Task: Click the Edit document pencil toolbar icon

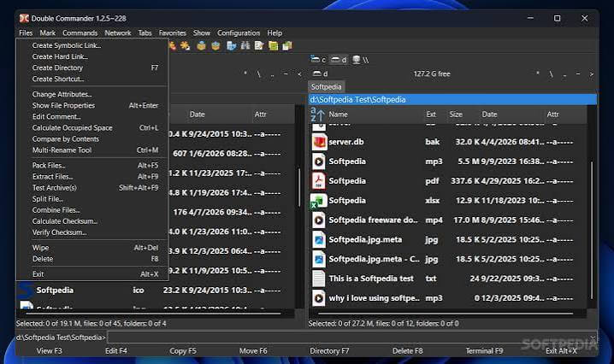Action: click(x=259, y=46)
